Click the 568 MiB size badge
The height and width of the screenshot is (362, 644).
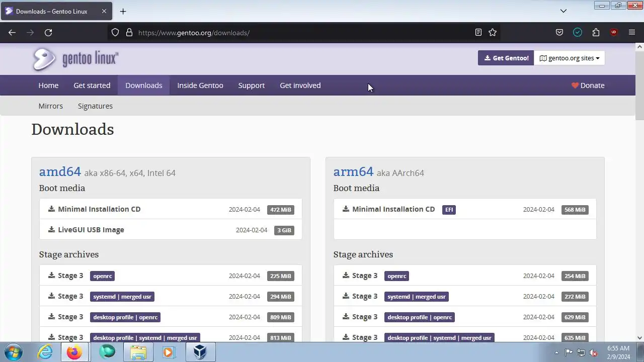(575, 210)
